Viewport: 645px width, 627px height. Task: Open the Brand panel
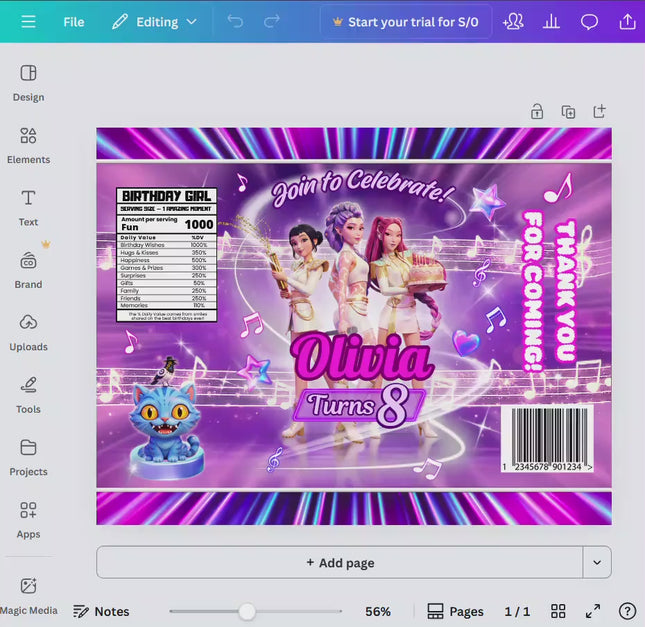tap(28, 270)
